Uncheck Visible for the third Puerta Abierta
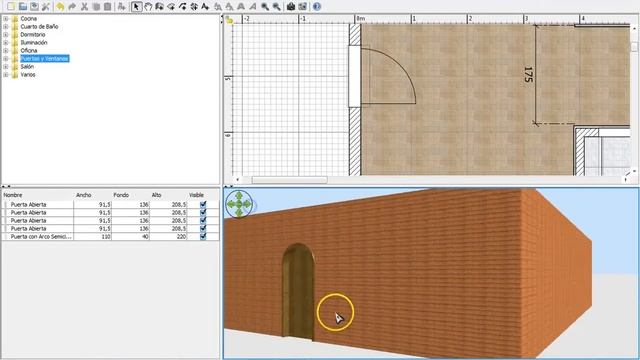This screenshot has height=360, width=640. pos(203,220)
